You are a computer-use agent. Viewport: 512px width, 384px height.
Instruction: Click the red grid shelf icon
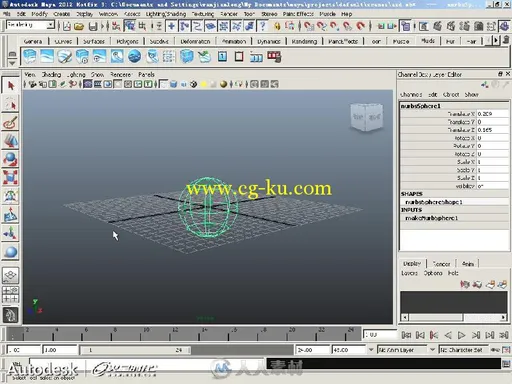274,56
